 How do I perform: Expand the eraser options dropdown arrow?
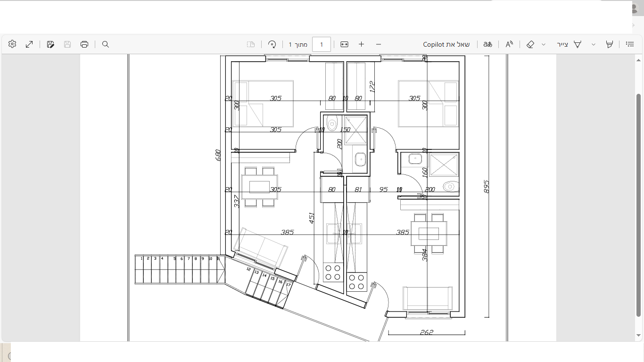[544, 44]
